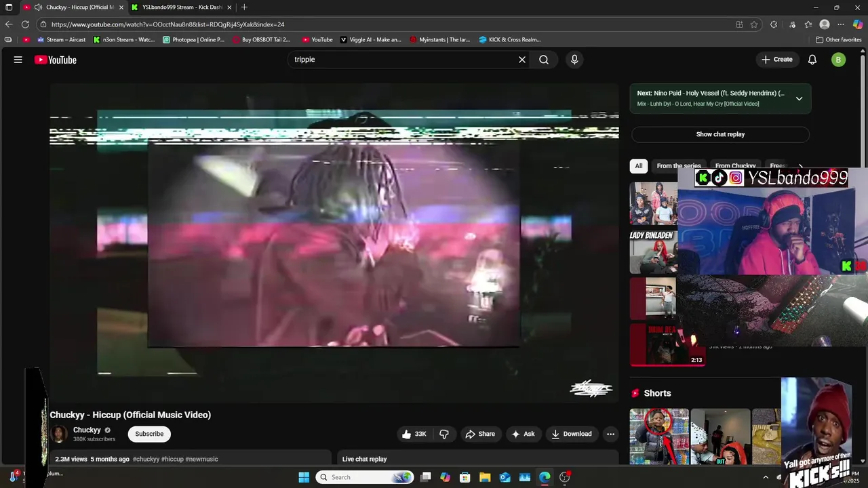This screenshot has width=868, height=488.
Task: Clear the search box with X
Action: point(522,60)
